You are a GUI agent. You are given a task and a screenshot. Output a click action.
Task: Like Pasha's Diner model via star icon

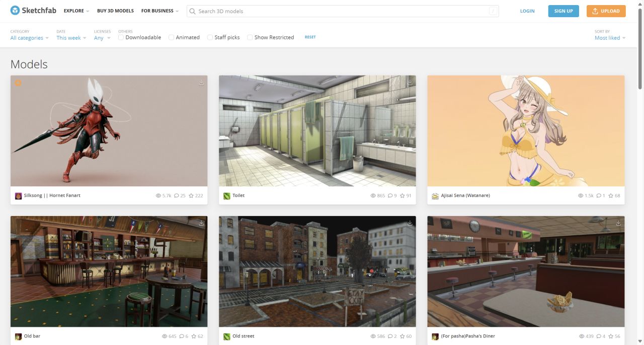coord(611,336)
